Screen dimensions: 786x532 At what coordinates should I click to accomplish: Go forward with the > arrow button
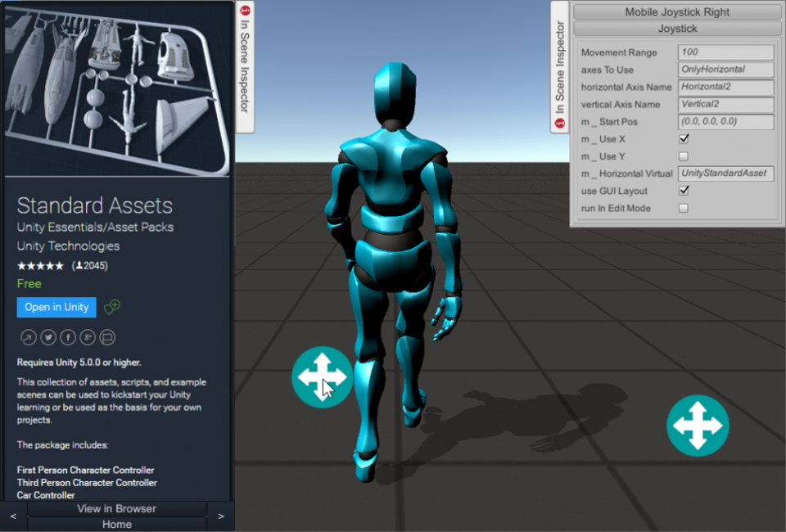click(x=220, y=516)
